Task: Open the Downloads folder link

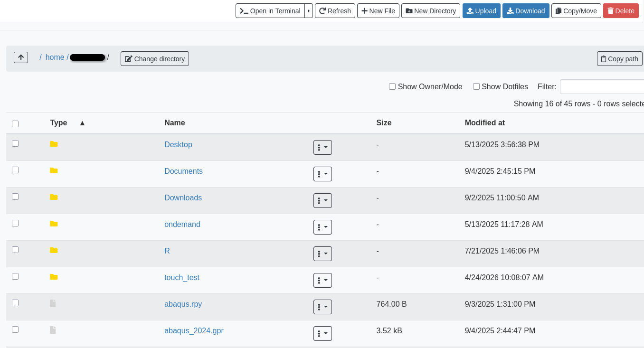Action: [x=183, y=198]
